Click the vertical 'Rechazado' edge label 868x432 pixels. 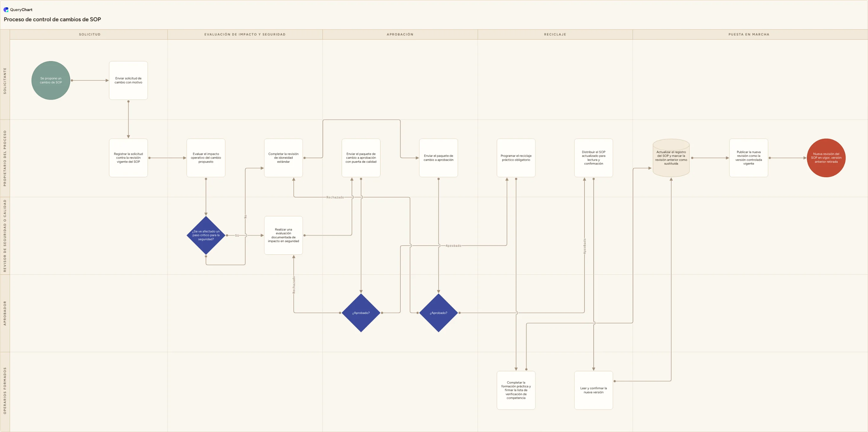[294, 285]
